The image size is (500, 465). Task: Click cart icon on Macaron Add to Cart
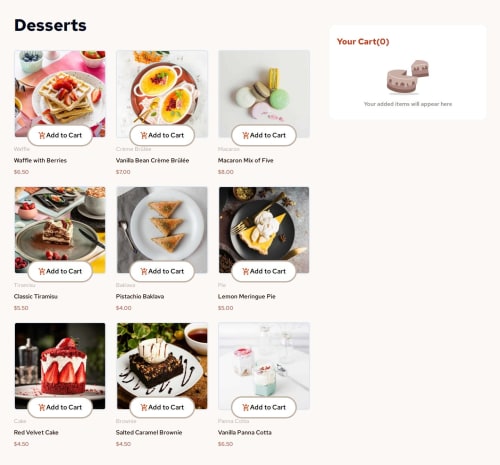246,135
